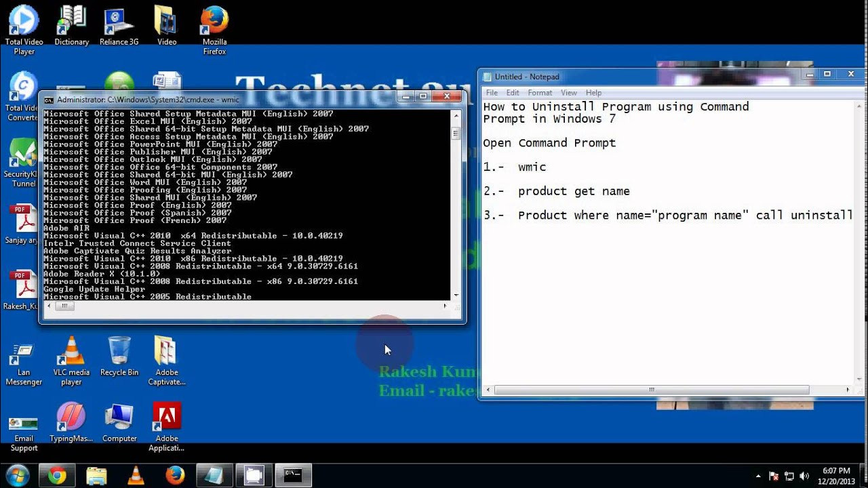Select the Reliance 3G desktop icon
868x488 pixels.
coord(119,27)
